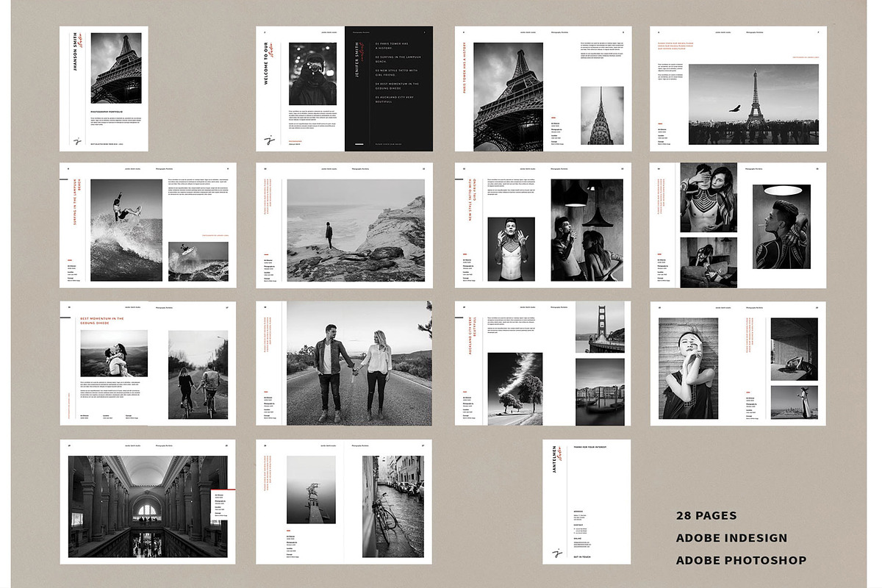Viewport: 882px width, 588px height.
Task: Select the Golden Gate Bridge tower photo
Action: click(x=600, y=326)
